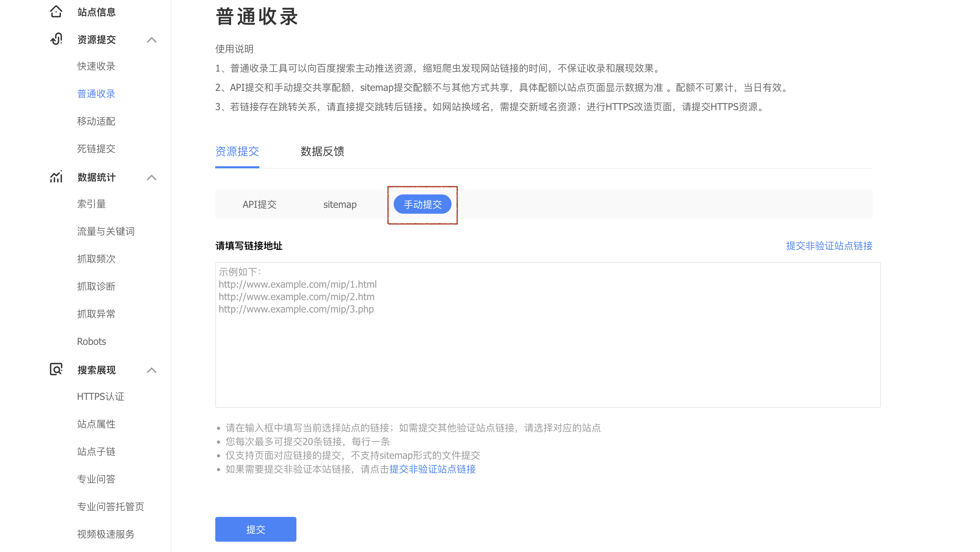
Task: Open 索引量 in the sidebar
Action: click(x=91, y=204)
